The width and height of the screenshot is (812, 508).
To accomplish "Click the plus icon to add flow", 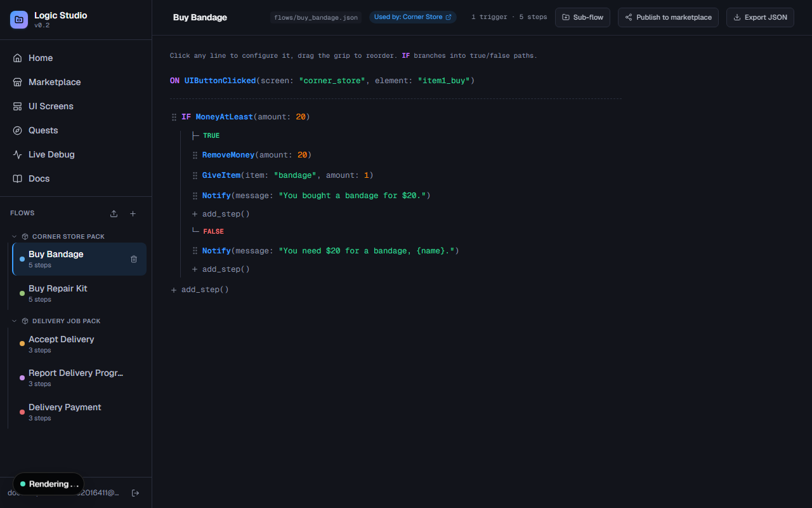I will click(x=133, y=213).
